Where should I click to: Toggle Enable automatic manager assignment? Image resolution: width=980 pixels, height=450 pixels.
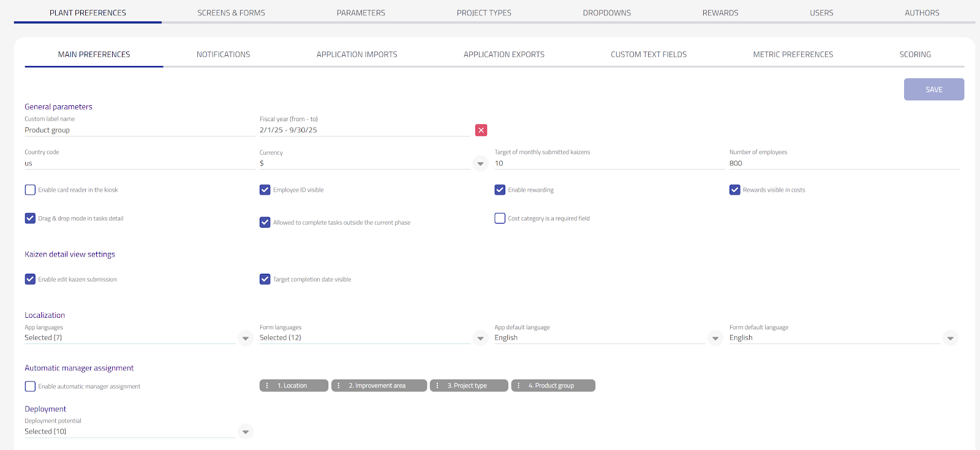(30, 386)
